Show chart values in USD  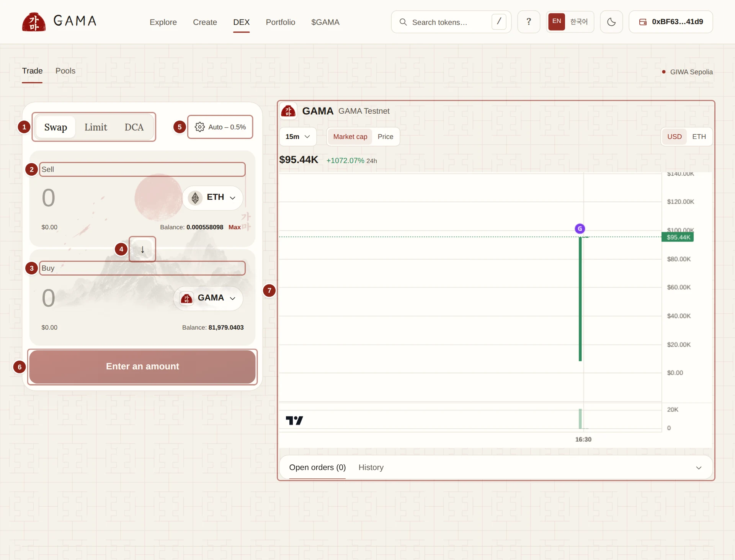675,137
